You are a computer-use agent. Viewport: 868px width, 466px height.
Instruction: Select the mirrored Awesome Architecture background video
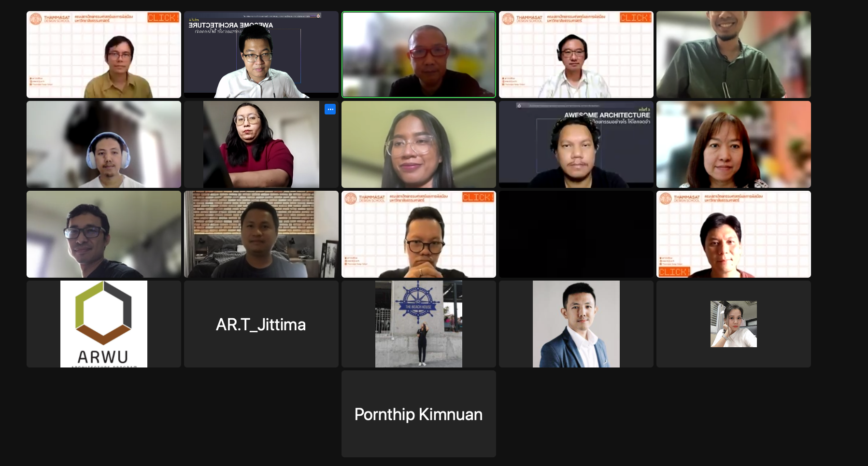(261, 55)
